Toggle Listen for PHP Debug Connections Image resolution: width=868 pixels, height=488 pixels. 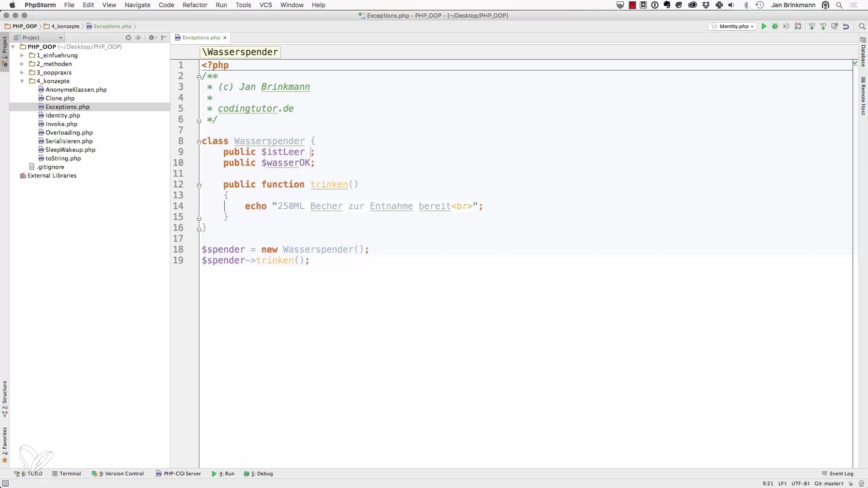(x=798, y=26)
